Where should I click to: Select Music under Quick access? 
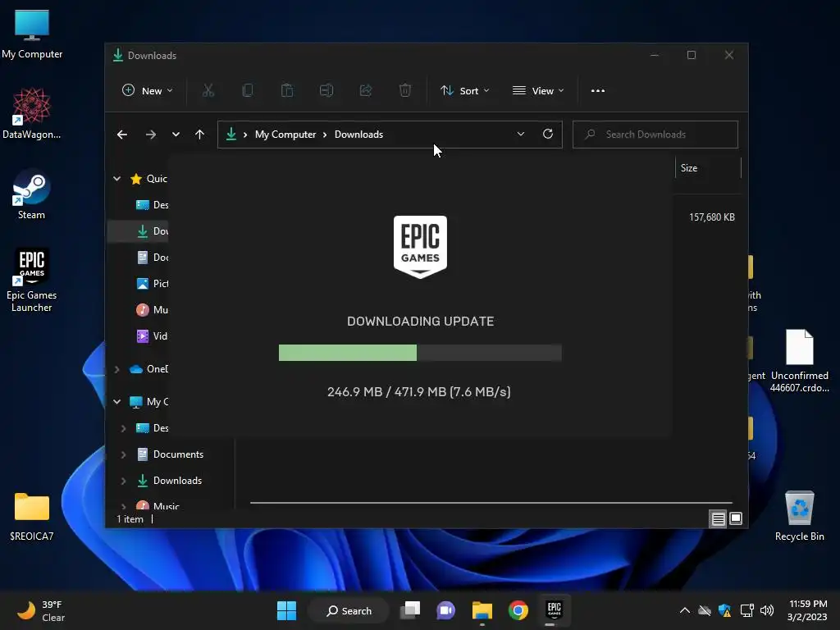[152, 309]
